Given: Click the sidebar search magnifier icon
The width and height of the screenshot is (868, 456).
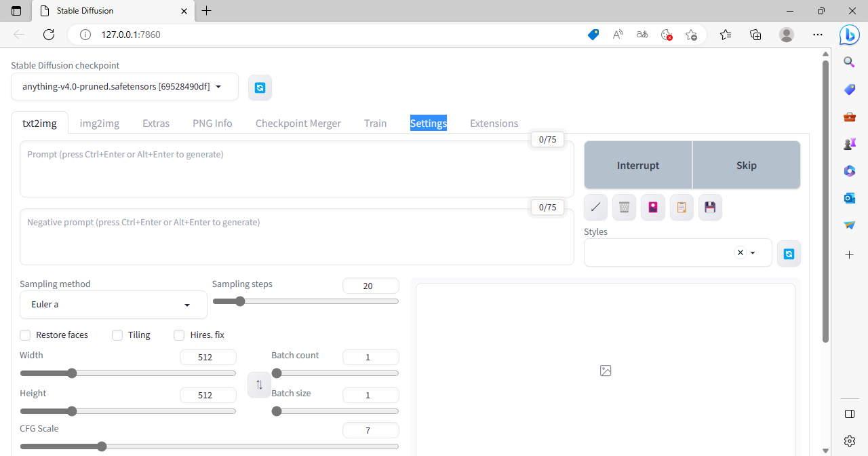Looking at the screenshot, I should tap(850, 62).
